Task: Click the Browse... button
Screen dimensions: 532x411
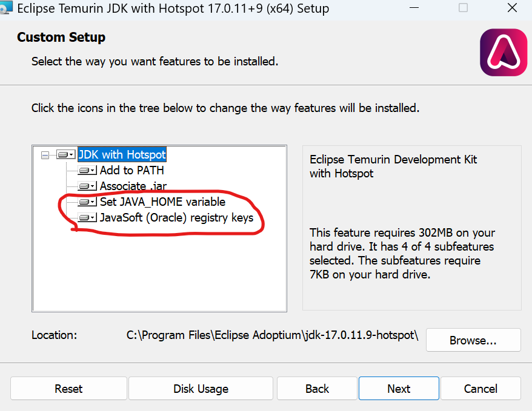Action: coord(473,340)
